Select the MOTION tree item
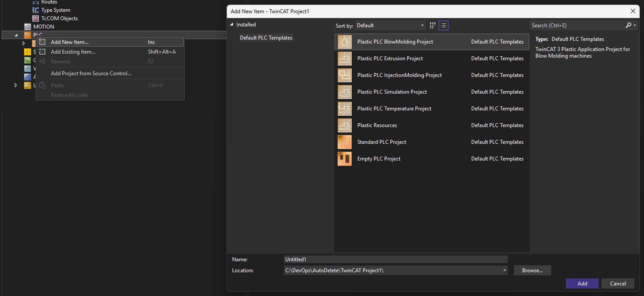644x296 pixels. click(44, 26)
